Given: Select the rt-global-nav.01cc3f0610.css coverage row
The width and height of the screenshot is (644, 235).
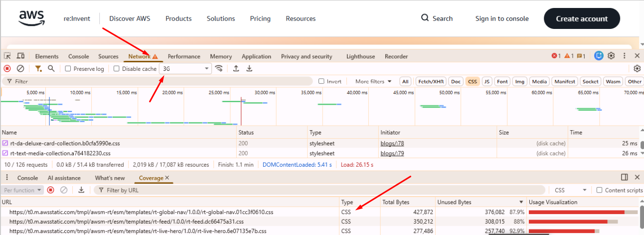Looking at the screenshot, I should [319, 212].
